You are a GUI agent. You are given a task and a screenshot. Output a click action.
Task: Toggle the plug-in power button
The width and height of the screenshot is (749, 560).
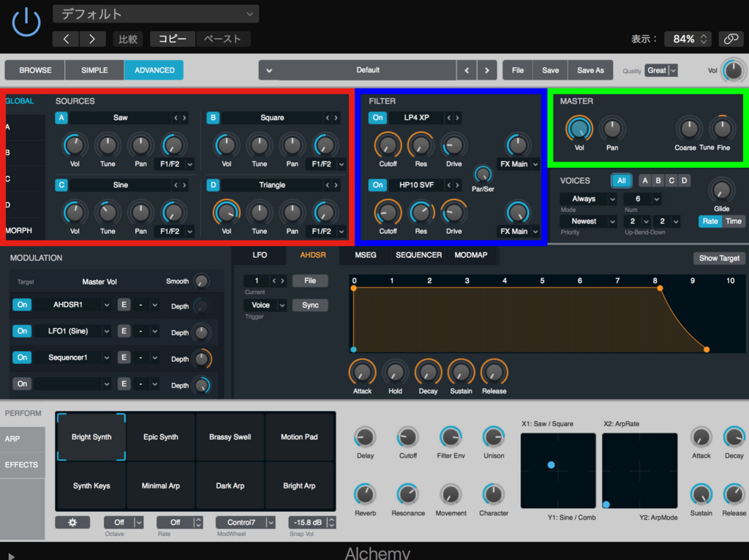click(x=26, y=23)
